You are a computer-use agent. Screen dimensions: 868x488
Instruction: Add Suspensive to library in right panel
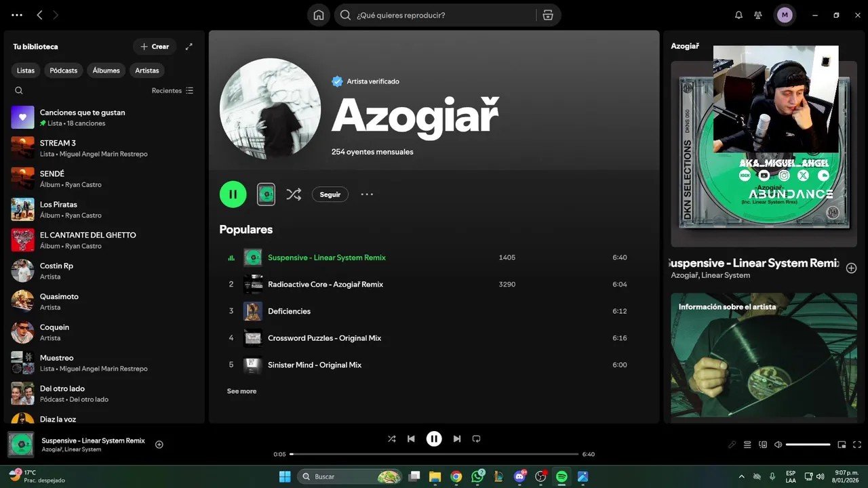(852, 268)
